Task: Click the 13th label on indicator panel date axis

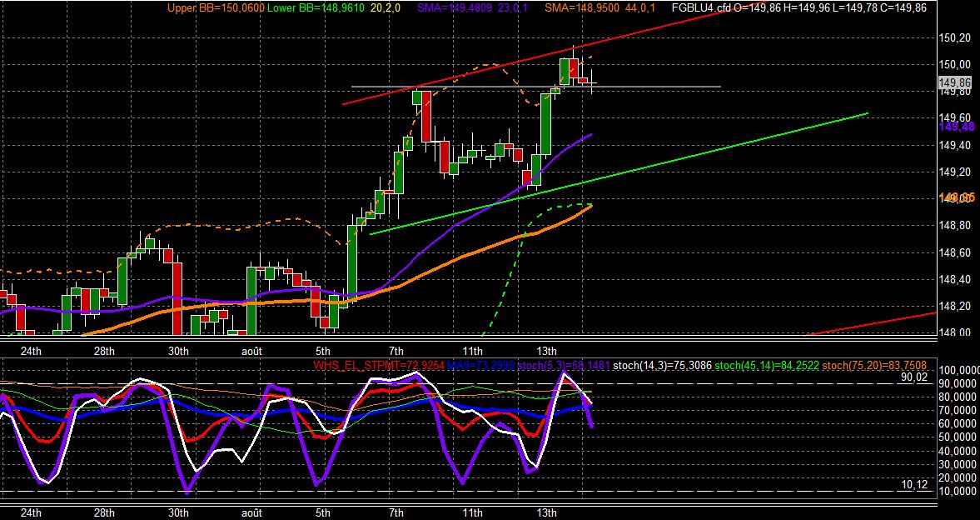Action: (546, 513)
